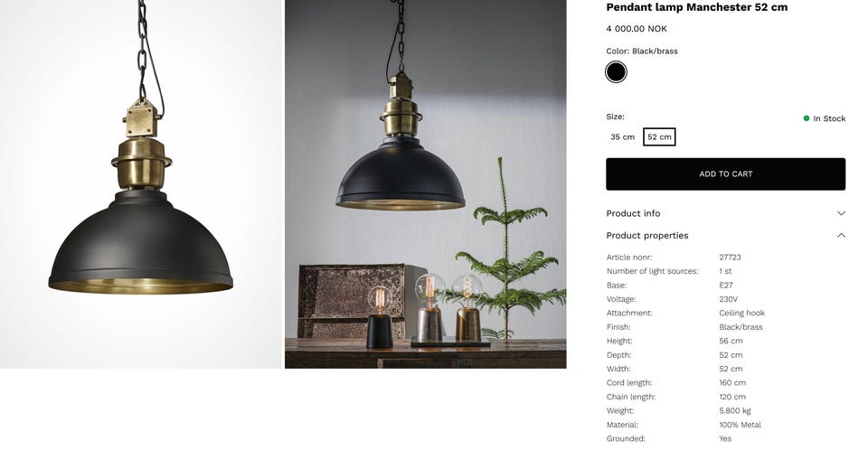Click the In Stock status text

829,118
